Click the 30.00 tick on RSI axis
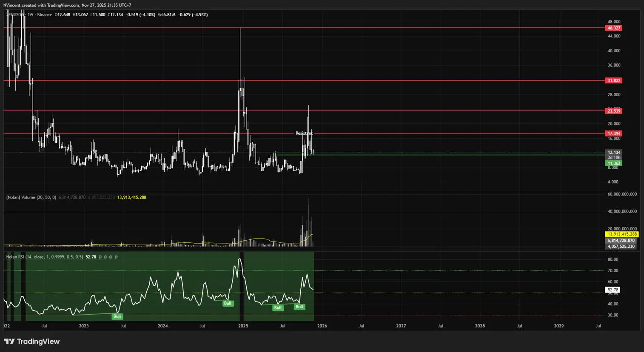The image size is (644, 352). tap(613, 315)
